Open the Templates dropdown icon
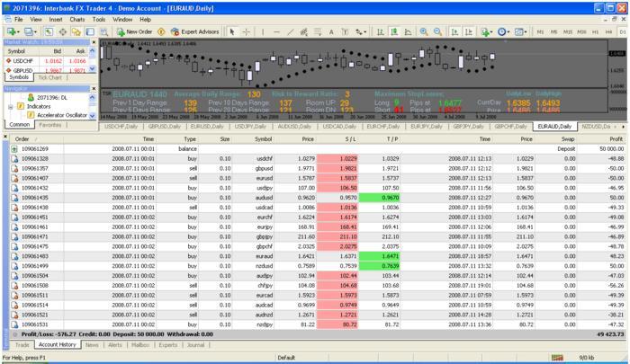 (521, 31)
